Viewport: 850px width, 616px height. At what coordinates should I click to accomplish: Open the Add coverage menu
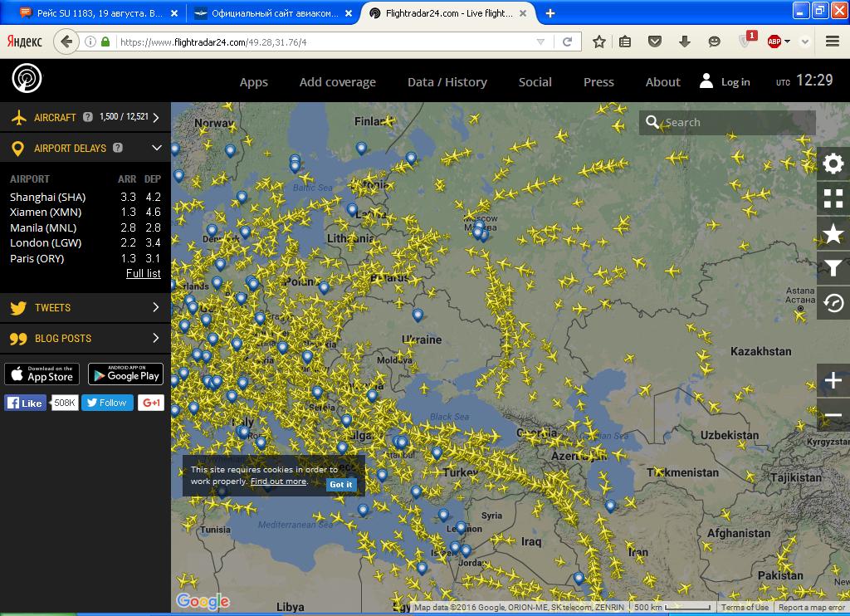(337, 82)
